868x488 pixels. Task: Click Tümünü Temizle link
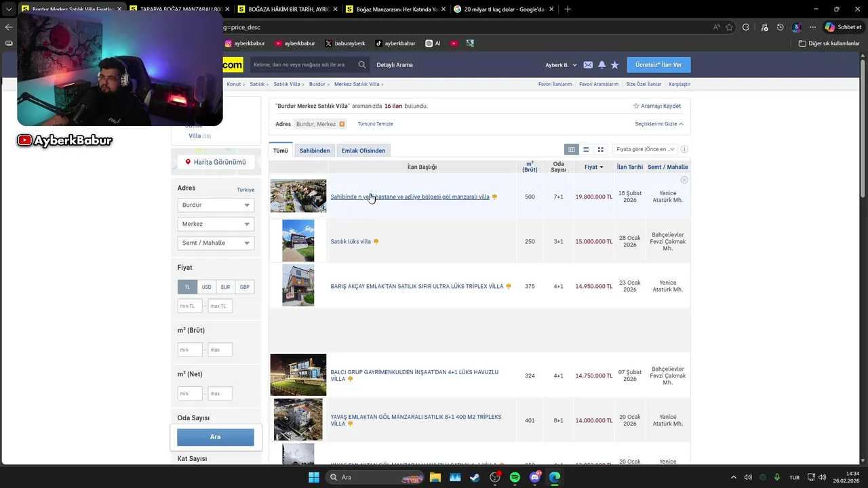(375, 124)
